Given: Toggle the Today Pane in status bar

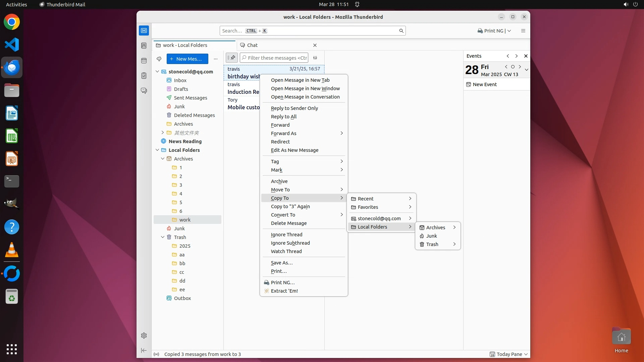Looking at the screenshot, I should pyautogui.click(x=508, y=354).
